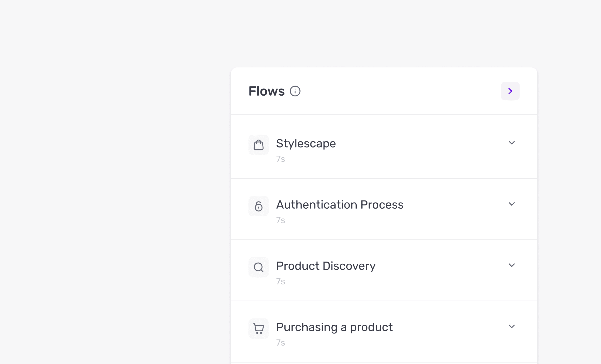
Task: Click the Flows panel heading text
Action: (x=266, y=91)
